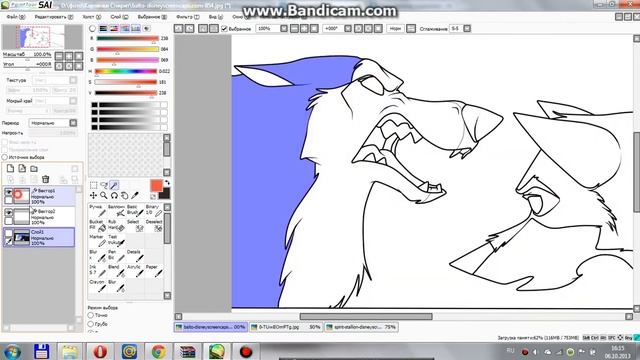Swap foreground and background colors
The image size is (640, 360).
[167, 183]
